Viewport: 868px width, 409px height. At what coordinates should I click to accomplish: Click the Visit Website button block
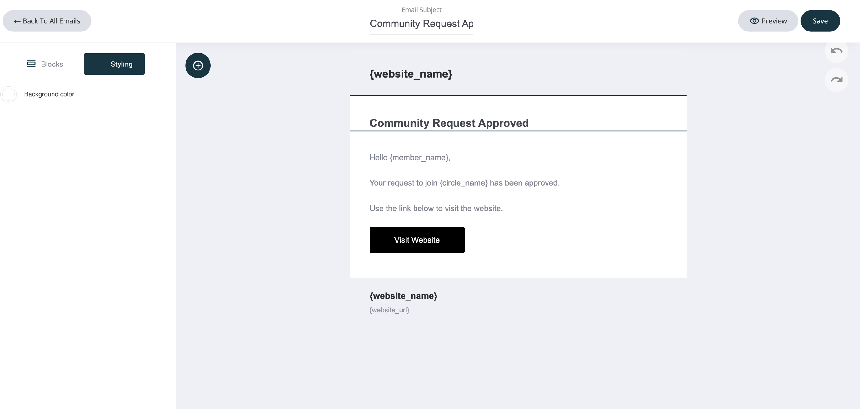coord(417,240)
